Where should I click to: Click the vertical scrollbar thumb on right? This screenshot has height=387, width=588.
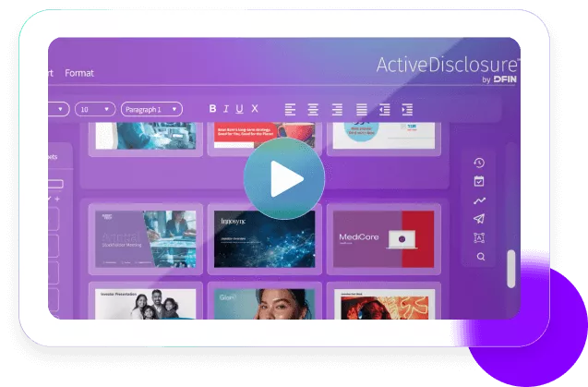[510, 269]
